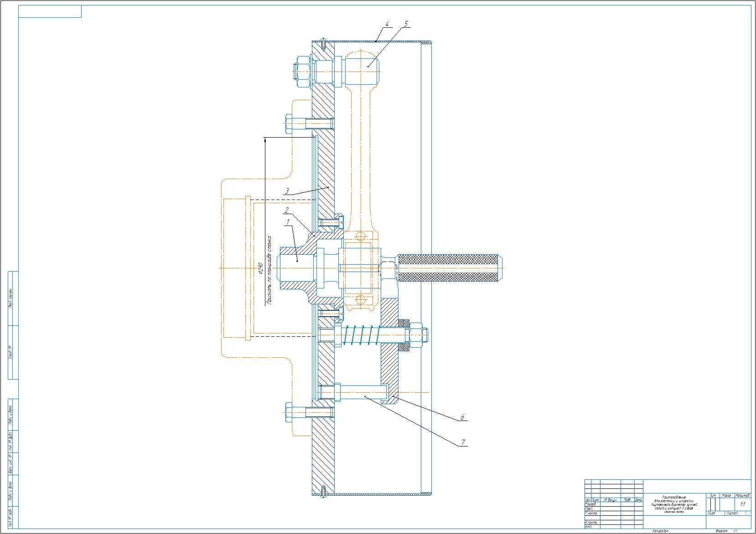Select callout number 2 label
756x534 pixels.
click(287, 210)
